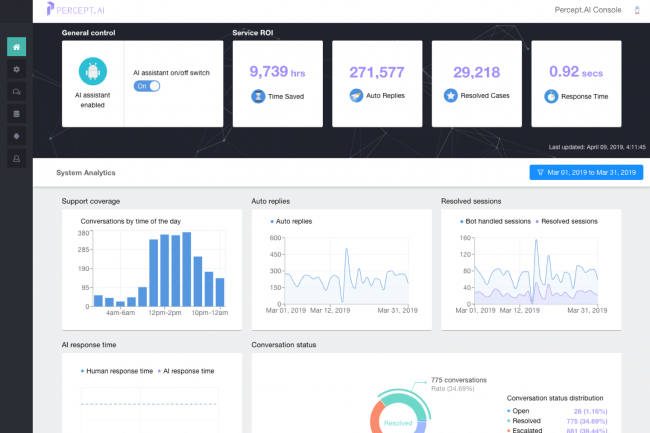This screenshot has height=433, width=650.
Task: Click the Auto Replies card label
Action: 386,95
